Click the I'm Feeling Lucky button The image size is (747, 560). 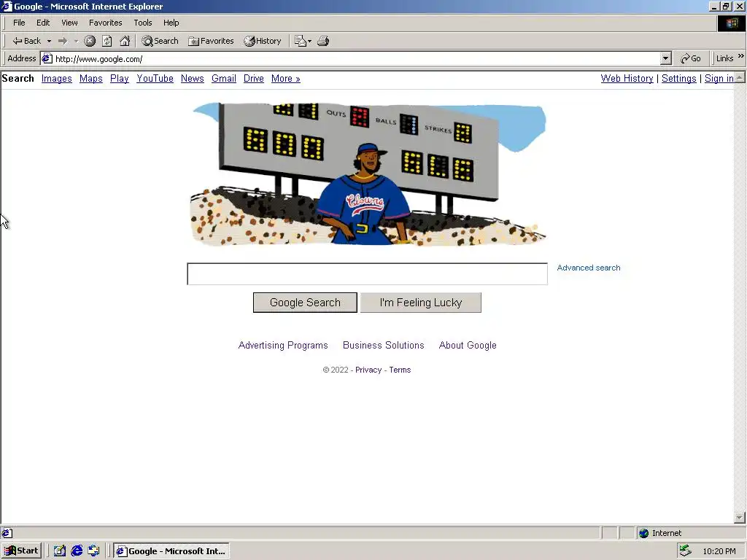click(x=421, y=303)
